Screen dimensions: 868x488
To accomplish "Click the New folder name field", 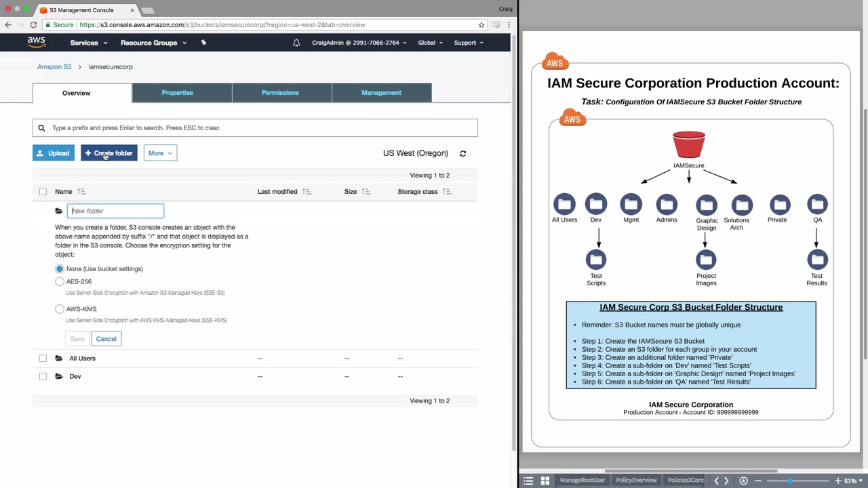I will pyautogui.click(x=115, y=211).
